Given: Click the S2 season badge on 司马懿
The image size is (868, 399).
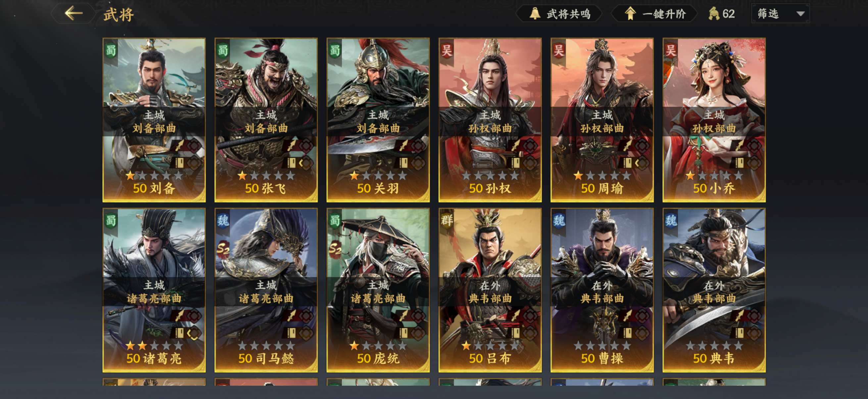Looking at the screenshot, I should 223,249.
